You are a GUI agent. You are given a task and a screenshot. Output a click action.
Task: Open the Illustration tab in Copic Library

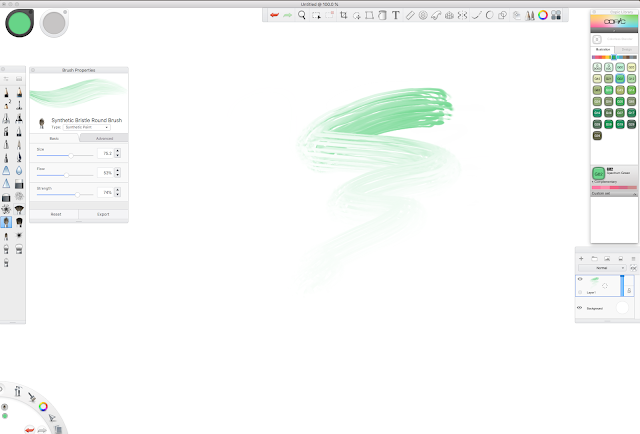(x=603, y=49)
